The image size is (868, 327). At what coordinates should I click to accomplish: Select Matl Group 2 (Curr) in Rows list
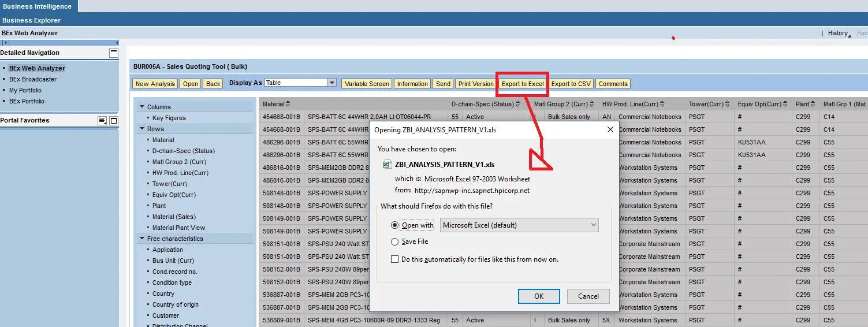point(179,162)
